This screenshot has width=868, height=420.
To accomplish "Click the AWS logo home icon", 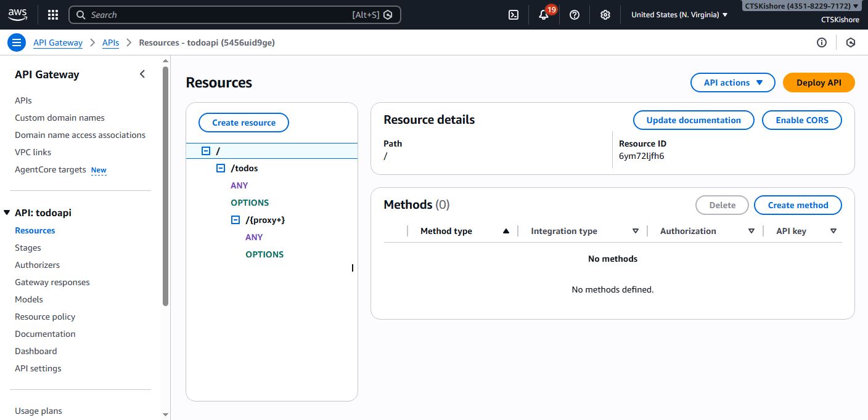I will [x=18, y=15].
